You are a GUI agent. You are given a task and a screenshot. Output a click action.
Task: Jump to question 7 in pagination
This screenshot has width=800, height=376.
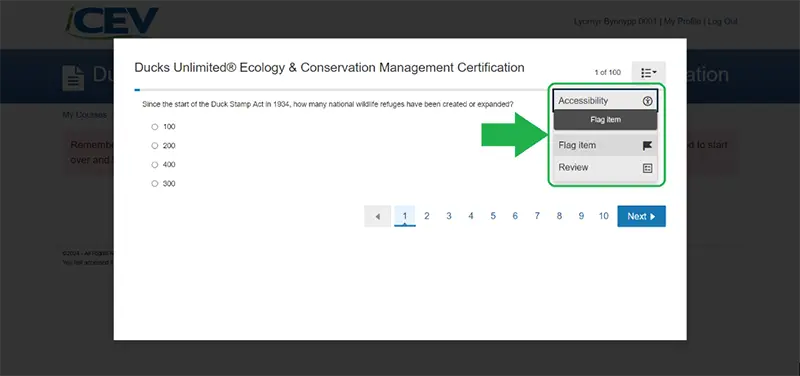tap(537, 216)
